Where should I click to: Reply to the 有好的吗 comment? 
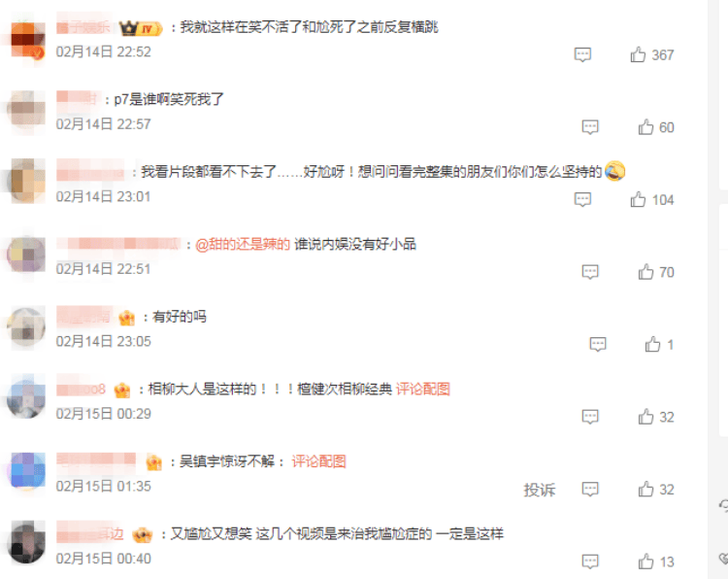598,344
